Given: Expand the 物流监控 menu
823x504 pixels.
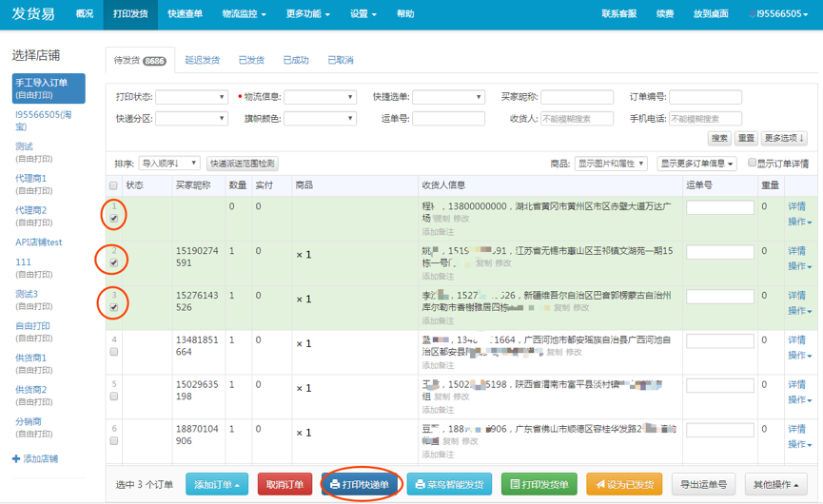Looking at the screenshot, I should (245, 14).
